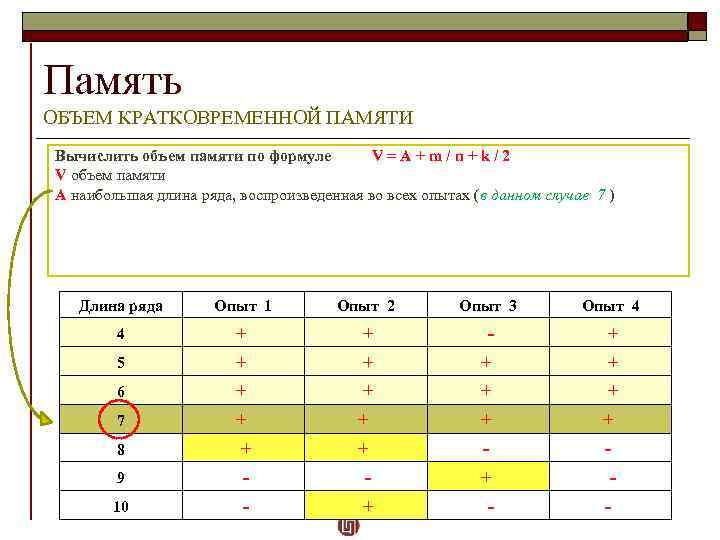This screenshot has height=540, width=720.
Task: Click the minus in row 4 under Опыт 3
Action: click(x=490, y=334)
